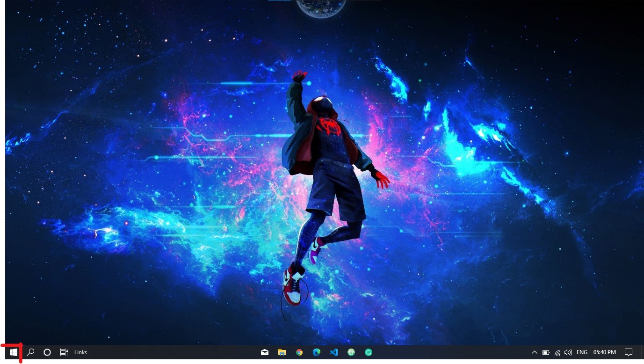The height and width of the screenshot is (364, 644).
Task: Open Visual Studio Code
Action: click(x=334, y=352)
